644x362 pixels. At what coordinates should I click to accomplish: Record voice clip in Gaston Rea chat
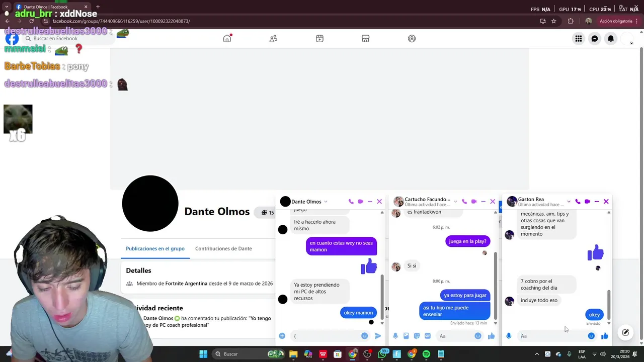tap(509, 336)
